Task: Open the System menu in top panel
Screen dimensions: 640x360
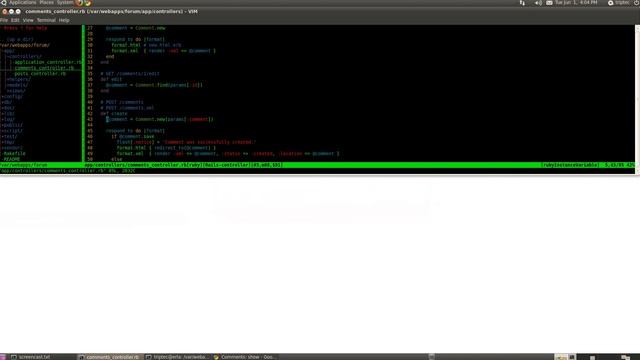Action: click(65, 2)
